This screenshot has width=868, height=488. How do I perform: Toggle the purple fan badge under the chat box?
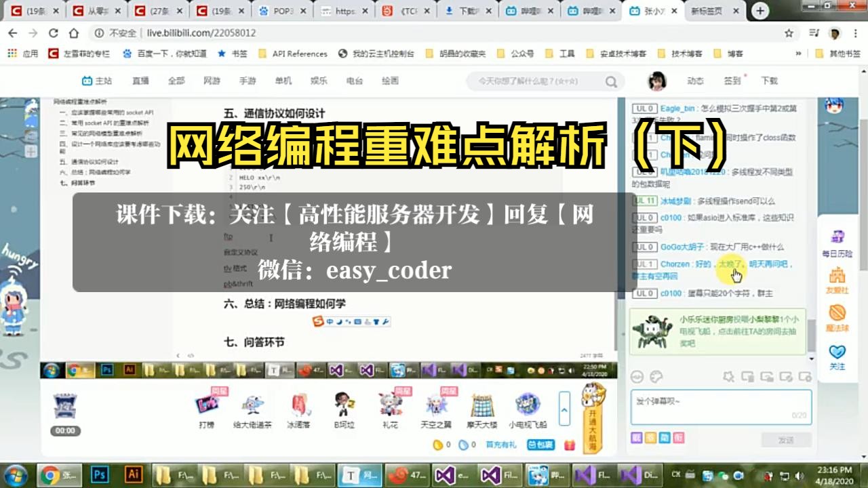[637, 438]
